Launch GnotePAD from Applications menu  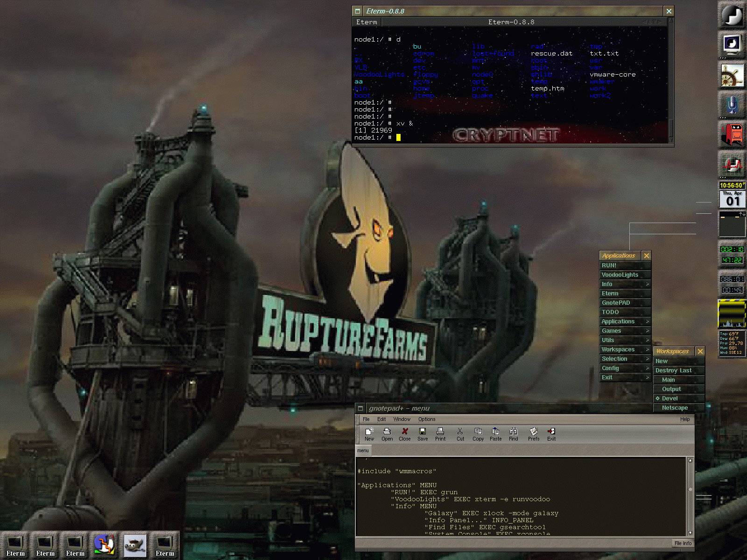point(625,303)
